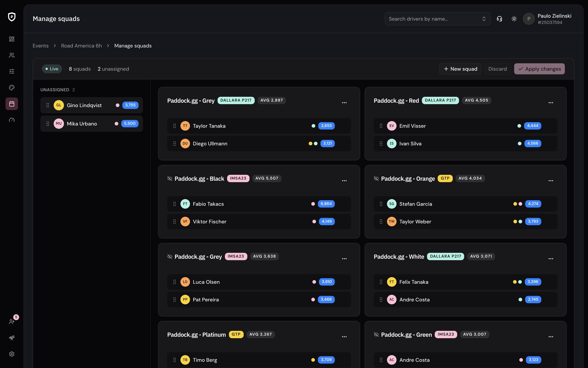Open the members people icon in sidebar

pyautogui.click(x=12, y=55)
